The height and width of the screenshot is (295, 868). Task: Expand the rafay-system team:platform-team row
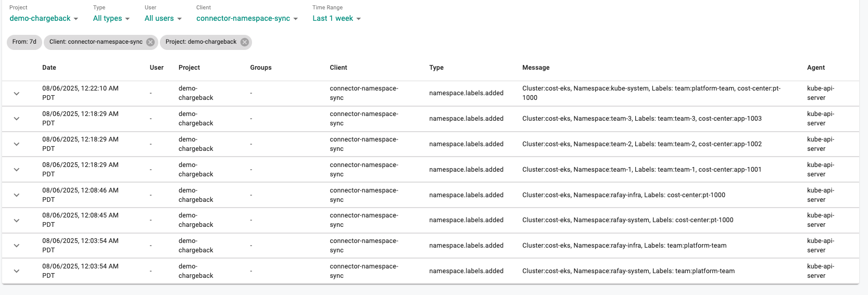click(x=17, y=271)
